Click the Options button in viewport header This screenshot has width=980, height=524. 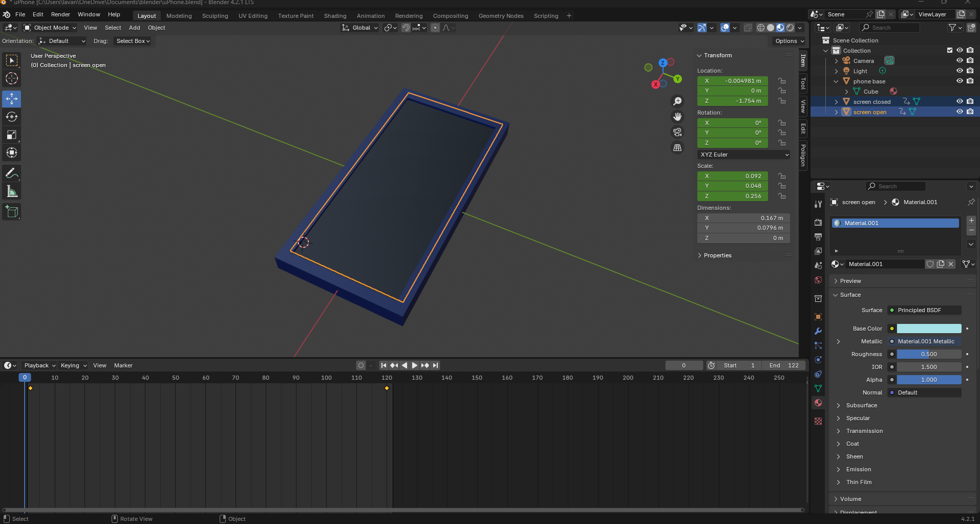789,41
